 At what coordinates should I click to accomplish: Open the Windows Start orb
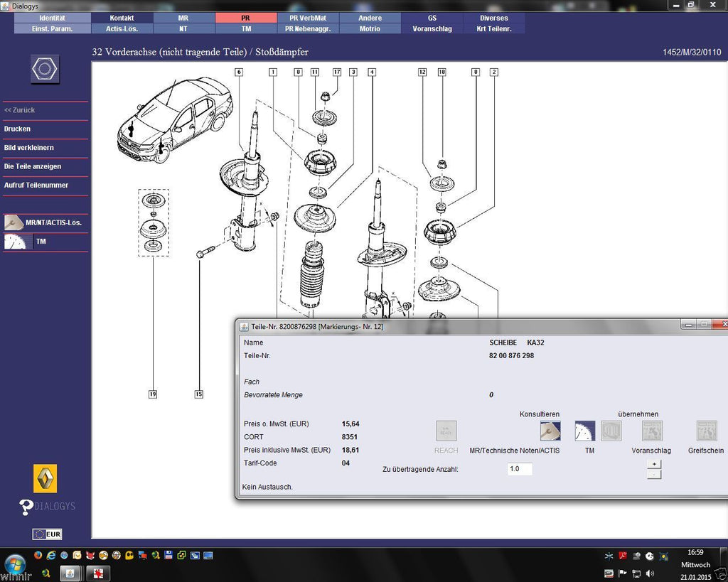pos(14,565)
